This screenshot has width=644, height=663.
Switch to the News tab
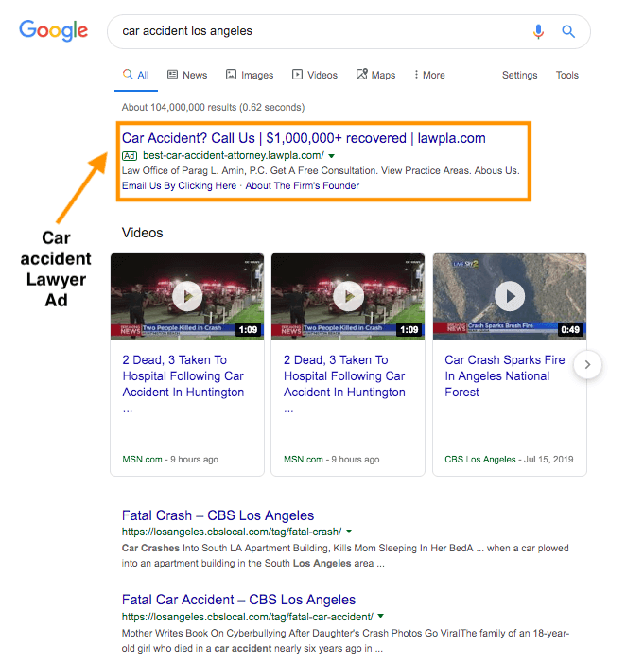coord(187,75)
